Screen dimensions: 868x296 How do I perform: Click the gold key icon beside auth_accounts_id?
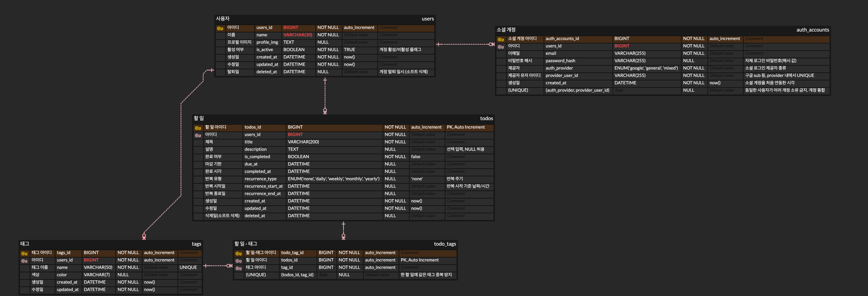[x=501, y=39]
